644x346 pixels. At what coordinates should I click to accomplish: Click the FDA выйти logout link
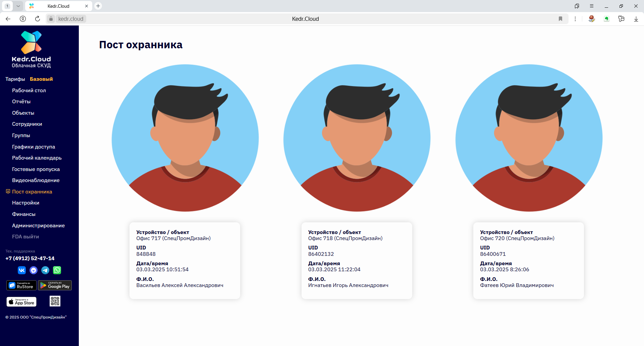25,237
